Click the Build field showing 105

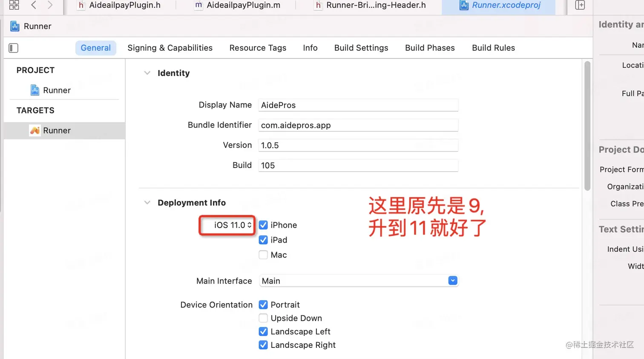point(358,165)
